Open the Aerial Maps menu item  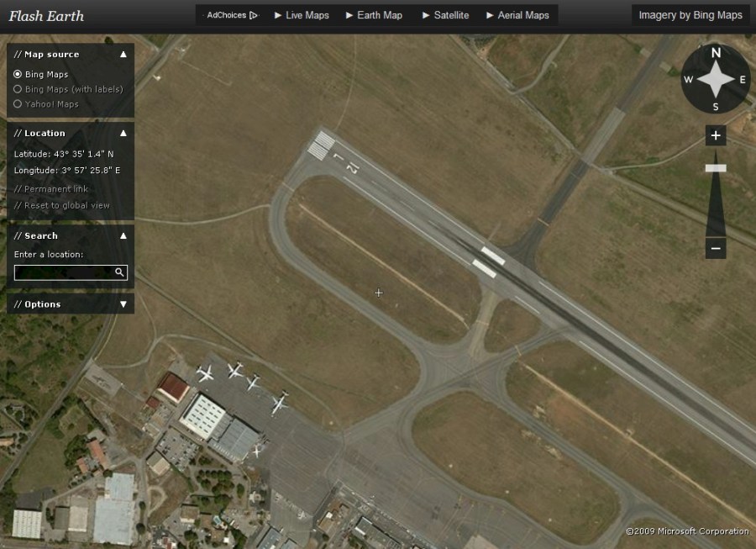tap(517, 15)
